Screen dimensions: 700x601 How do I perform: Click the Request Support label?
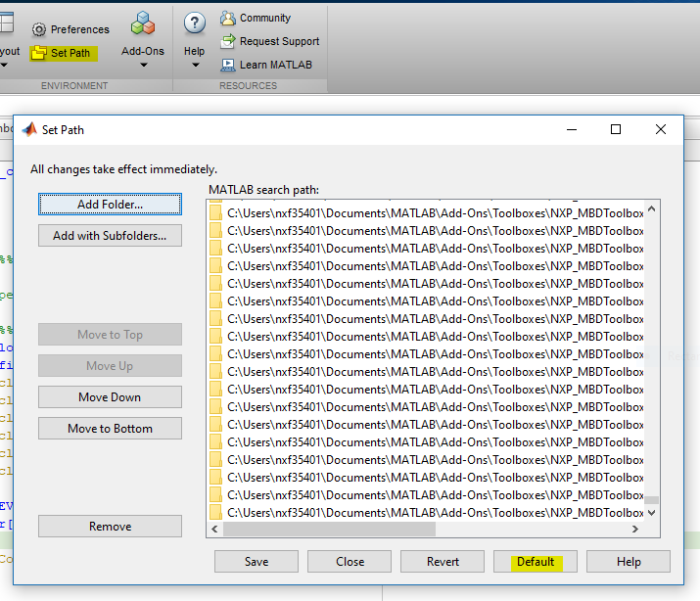click(x=279, y=41)
